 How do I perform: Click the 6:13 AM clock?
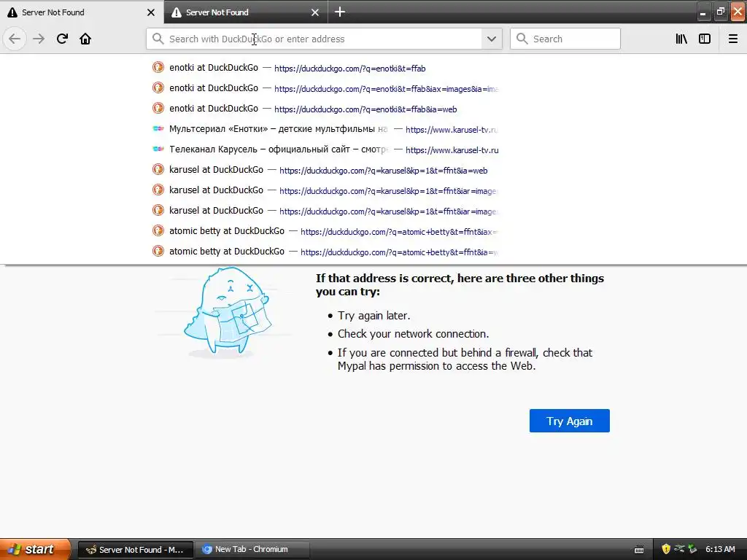[x=720, y=549]
